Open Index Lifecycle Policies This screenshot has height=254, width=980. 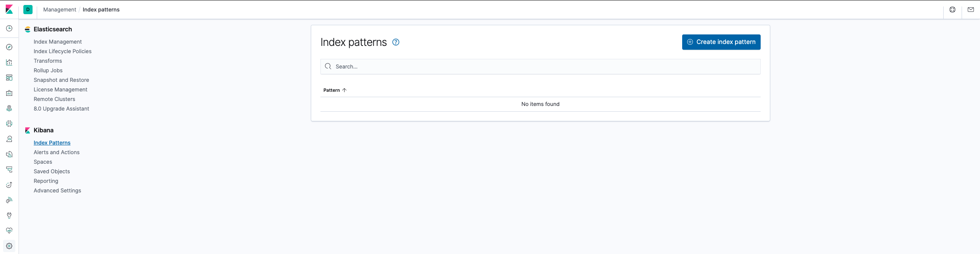pos(62,51)
